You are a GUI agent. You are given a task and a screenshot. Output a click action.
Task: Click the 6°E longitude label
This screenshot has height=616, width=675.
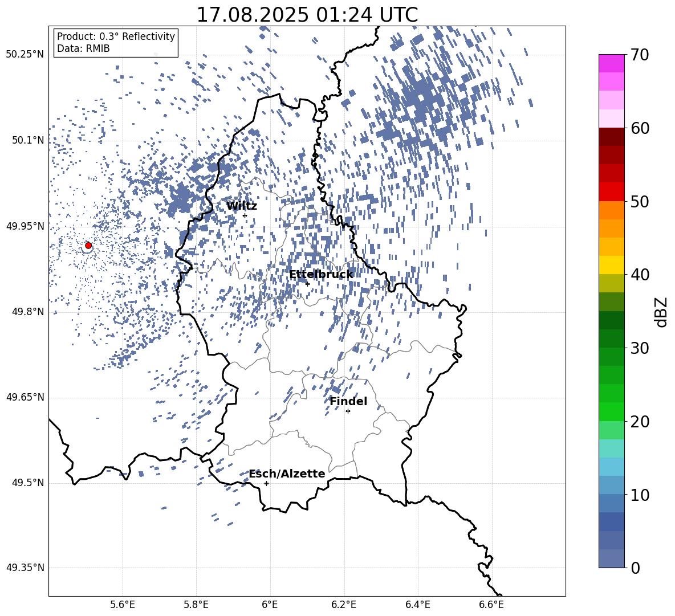pos(270,605)
